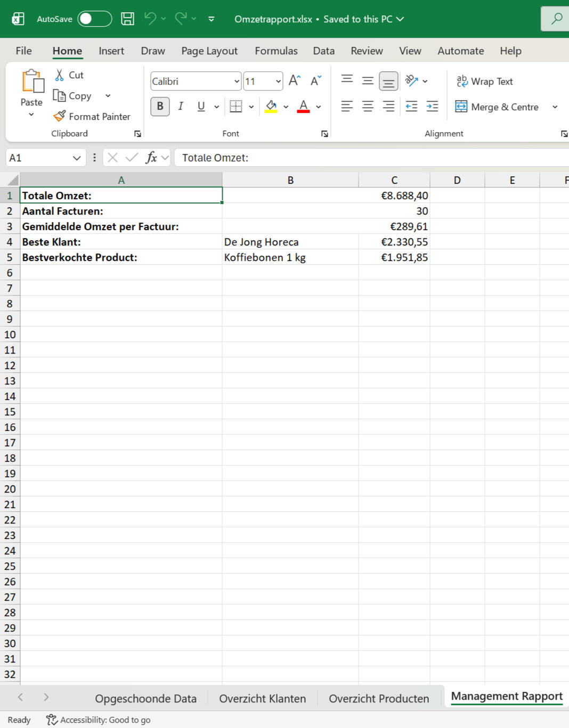569x728 pixels.
Task: Click the Increase Indent icon
Action: click(432, 107)
